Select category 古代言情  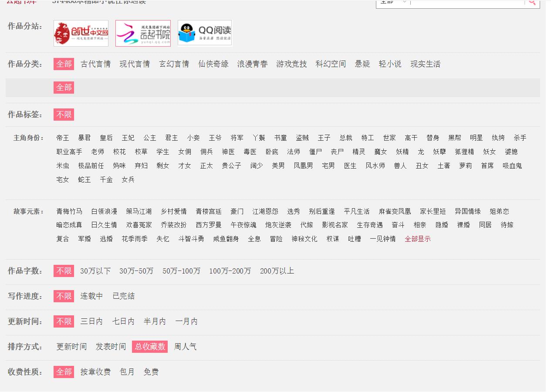point(96,64)
